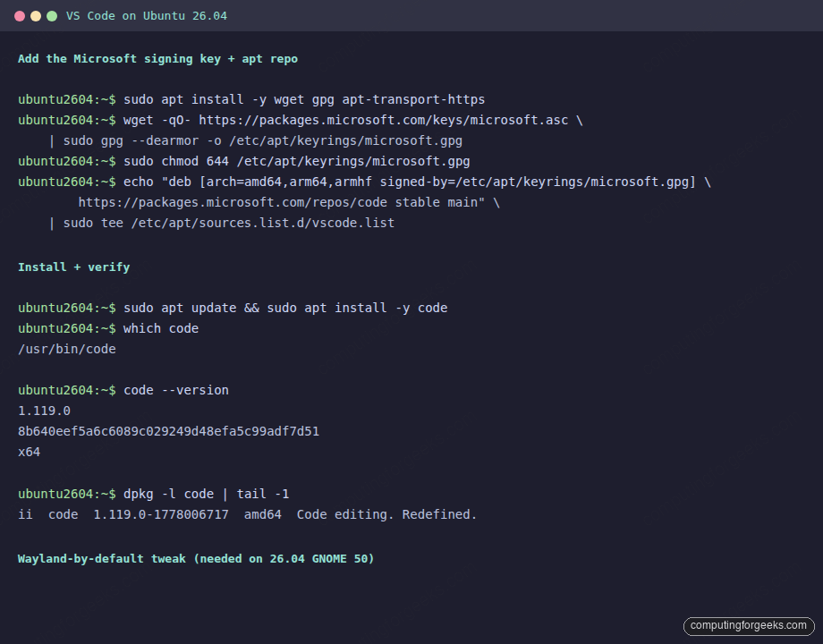Click the 'repos/code stable main' URL line
823x644 pixels.
pyautogui.click(x=289, y=203)
